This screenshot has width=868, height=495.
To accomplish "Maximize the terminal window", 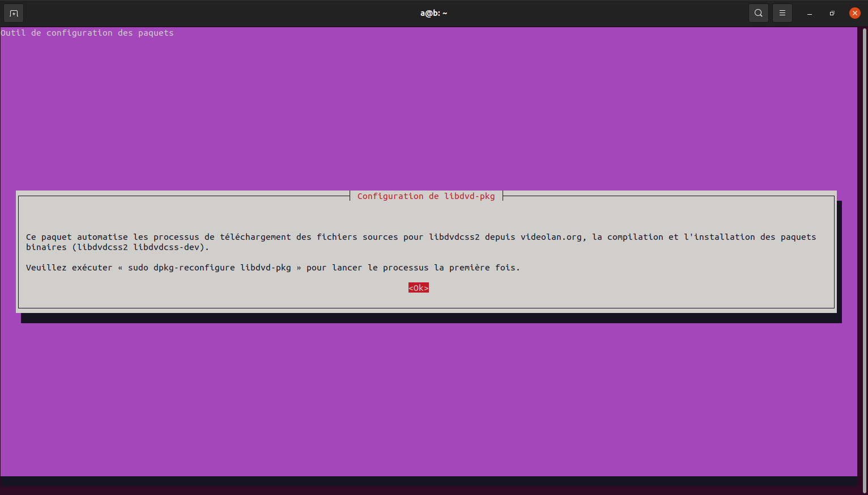I will [832, 13].
